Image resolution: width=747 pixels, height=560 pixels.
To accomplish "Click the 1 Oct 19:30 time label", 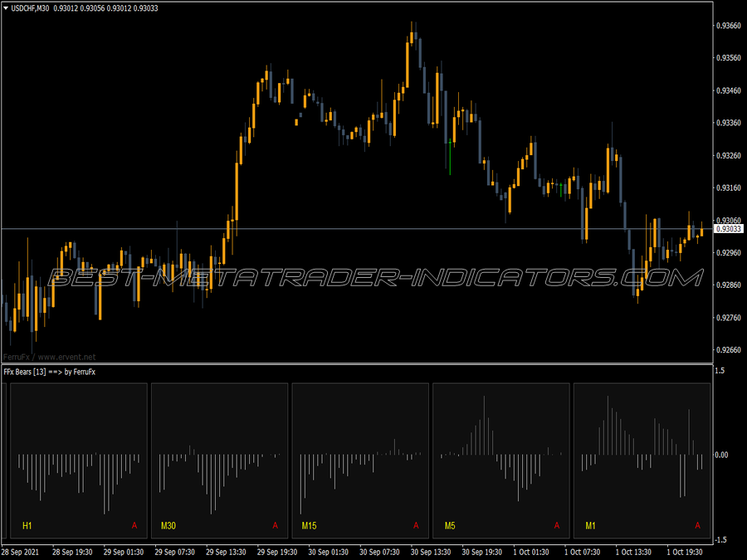I will pyautogui.click(x=685, y=552).
